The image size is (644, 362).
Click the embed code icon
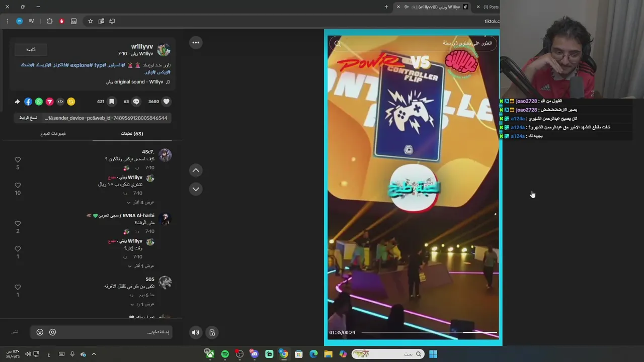[60, 102]
